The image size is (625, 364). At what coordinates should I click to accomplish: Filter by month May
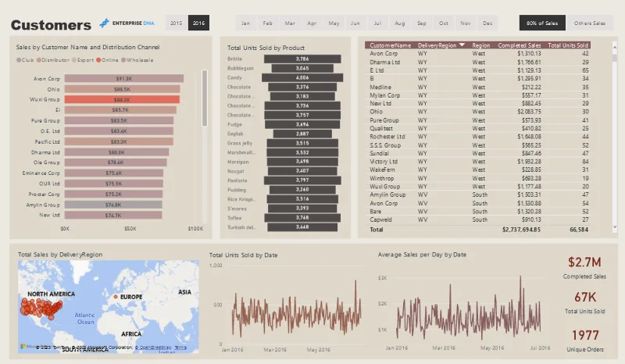coord(334,23)
